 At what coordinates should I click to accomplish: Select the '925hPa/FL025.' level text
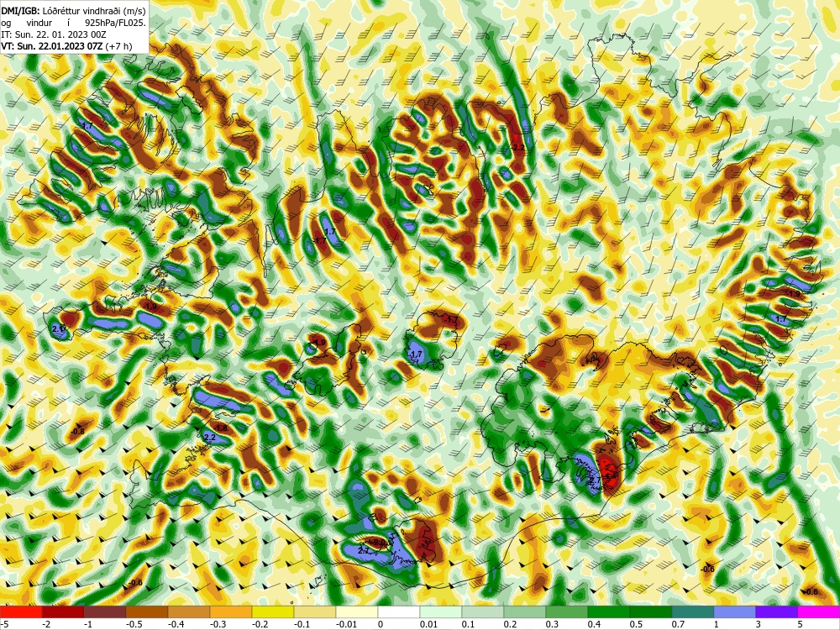(114, 23)
